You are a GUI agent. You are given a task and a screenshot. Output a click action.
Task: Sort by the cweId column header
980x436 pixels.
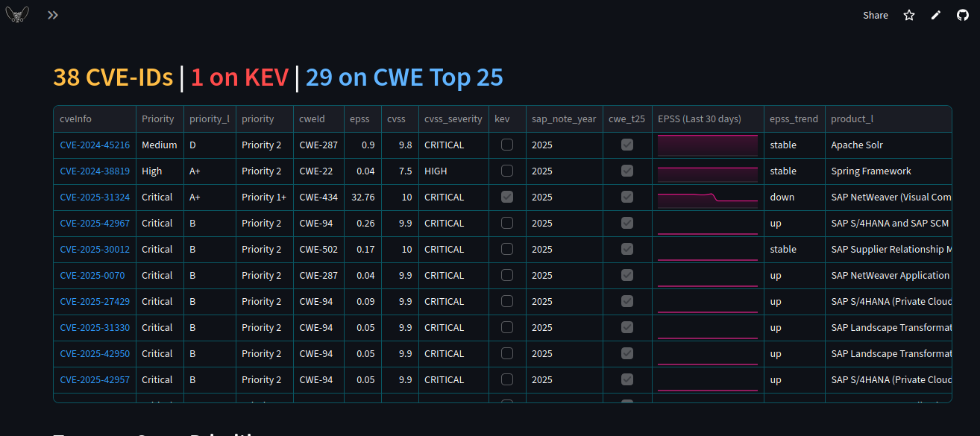(318, 119)
